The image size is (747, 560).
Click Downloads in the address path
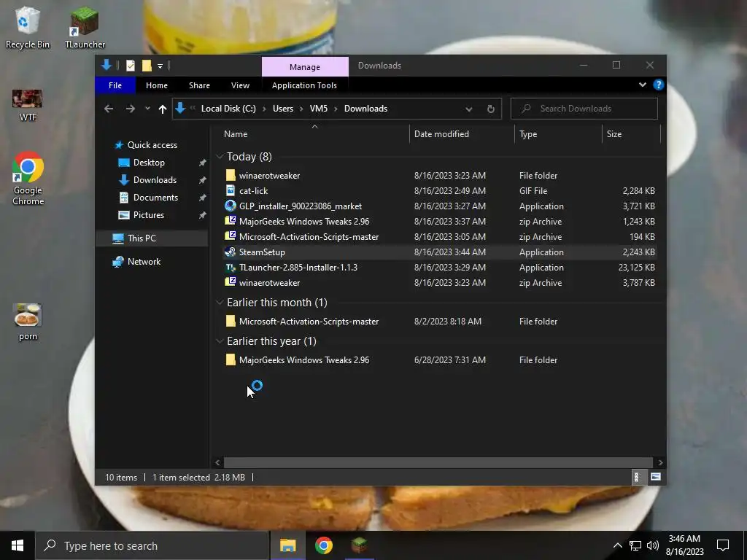point(365,109)
